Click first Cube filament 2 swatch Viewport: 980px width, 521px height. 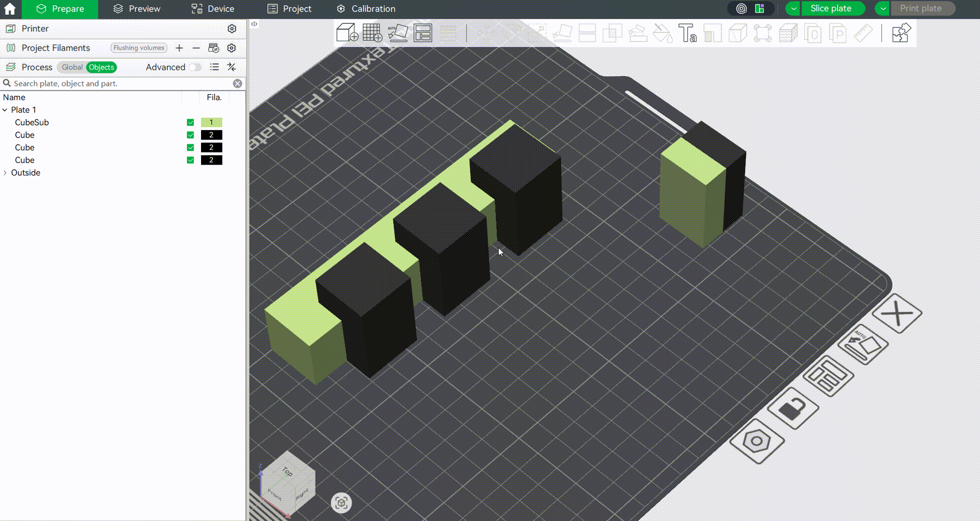click(x=211, y=135)
